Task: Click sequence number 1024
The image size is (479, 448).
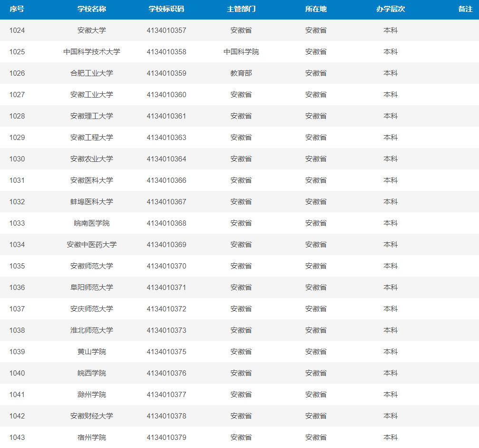Action: coord(17,30)
